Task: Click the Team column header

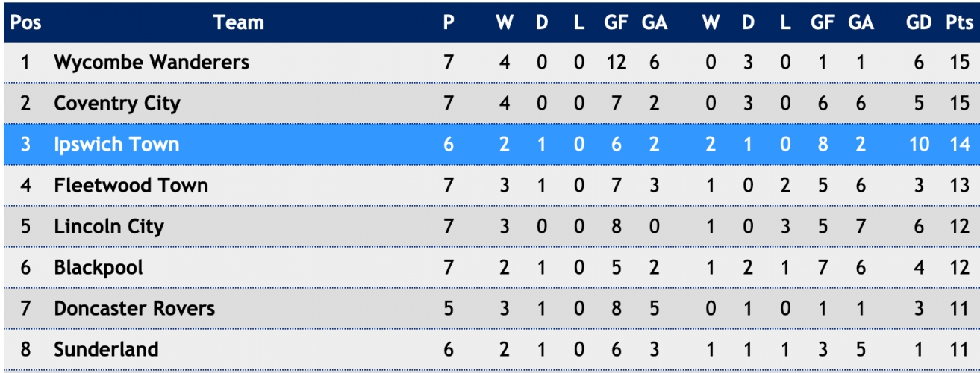Action: [x=239, y=22]
